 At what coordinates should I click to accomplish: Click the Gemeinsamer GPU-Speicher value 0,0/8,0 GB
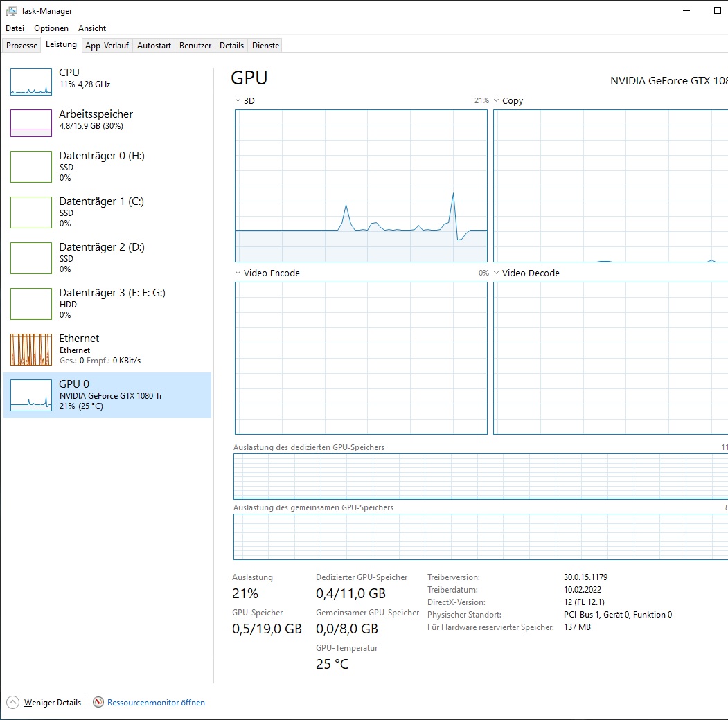click(347, 629)
